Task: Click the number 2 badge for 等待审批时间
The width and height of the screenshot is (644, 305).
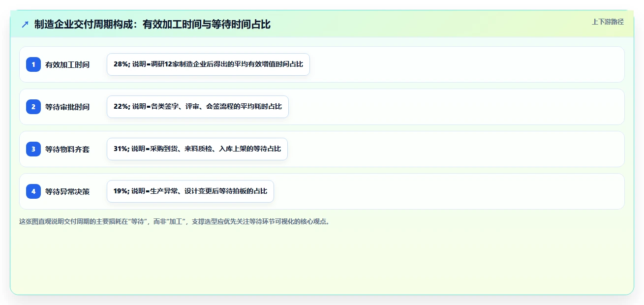Action: coord(33,107)
